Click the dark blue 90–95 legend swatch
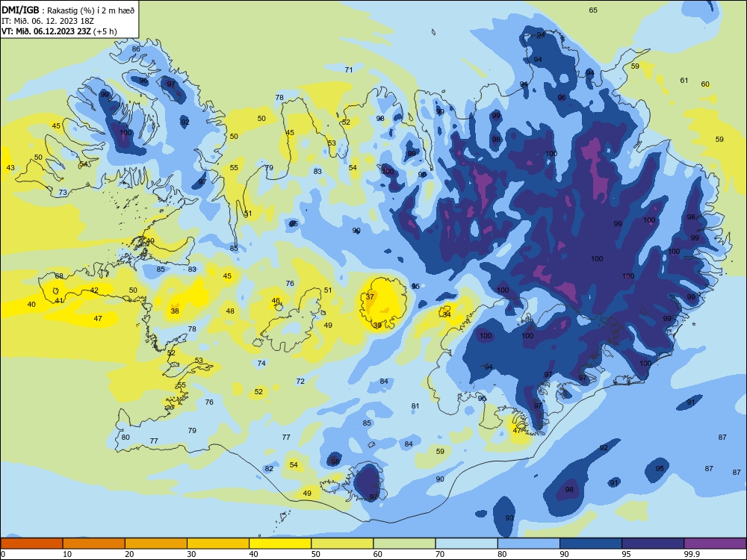 point(591,544)
